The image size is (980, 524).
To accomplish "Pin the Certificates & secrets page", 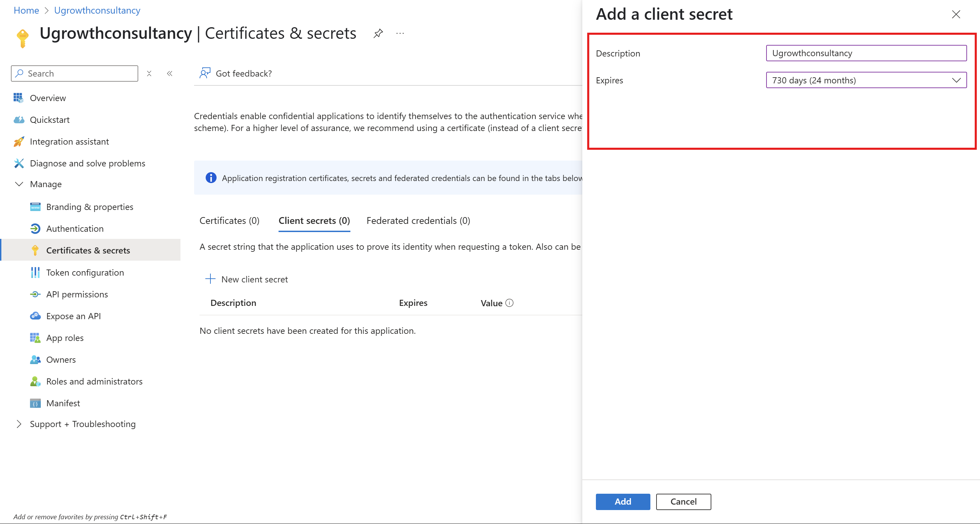I will [378, 33].
